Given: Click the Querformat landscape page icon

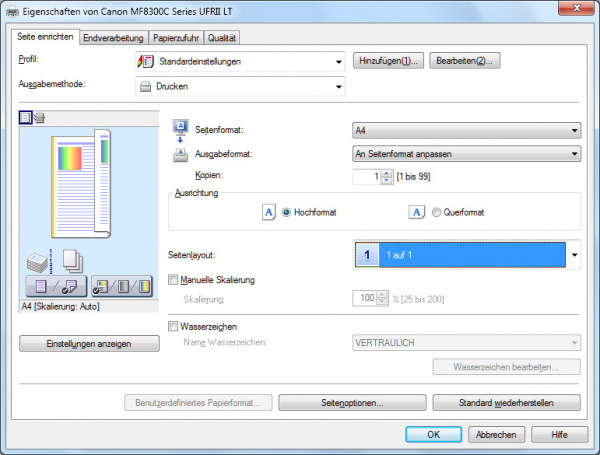Looking at the screenshot, I should [x=416, y=212].
